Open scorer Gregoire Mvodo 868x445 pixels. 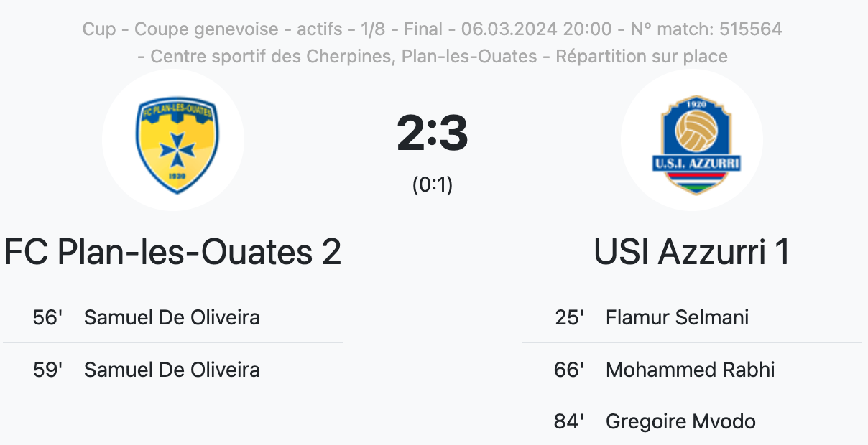point(680,421)
